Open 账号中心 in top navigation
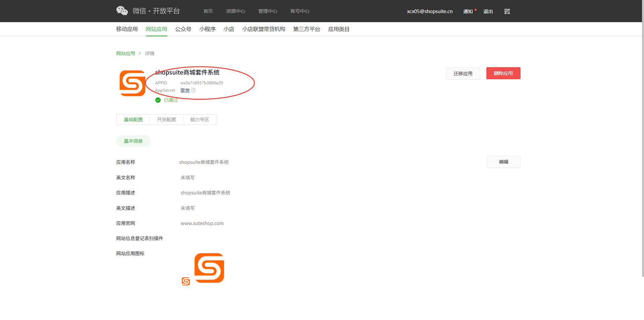Image resolution: width=644 pixels, height=320 pixels. coord(300,11)
